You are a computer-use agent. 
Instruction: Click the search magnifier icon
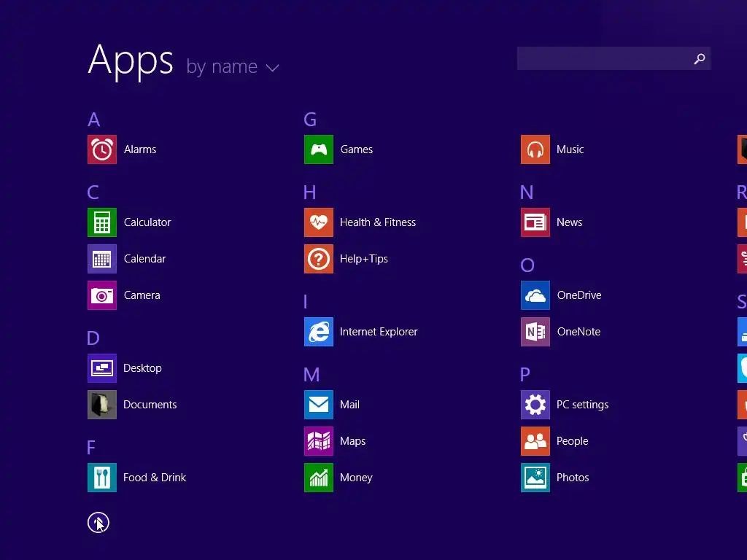[700, 58]
